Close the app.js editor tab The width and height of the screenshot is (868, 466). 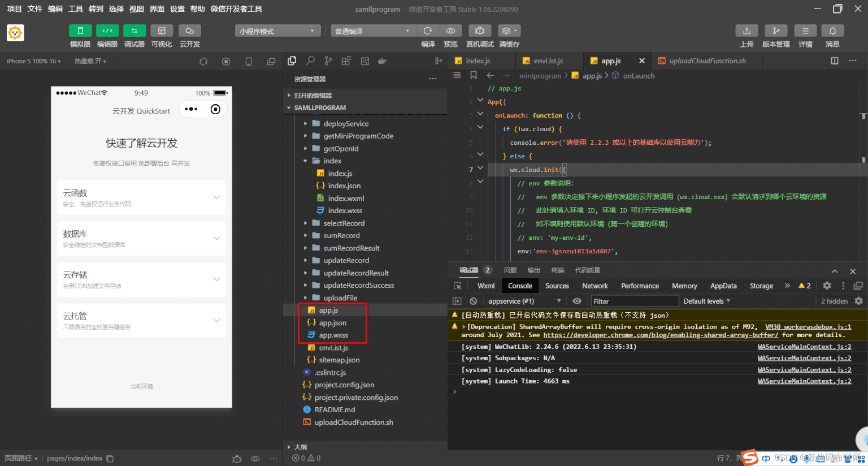(641, 61)
